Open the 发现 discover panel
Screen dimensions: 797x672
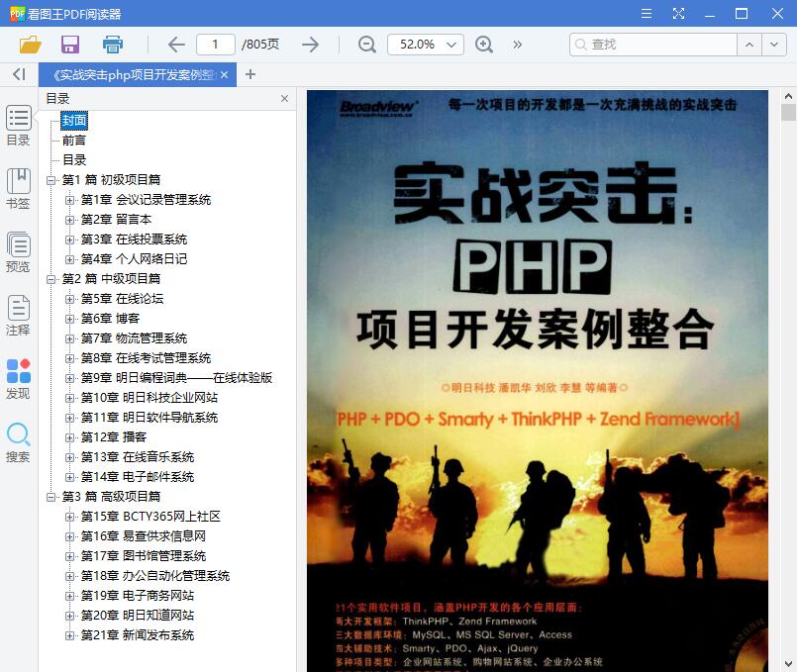coord(18,379)
